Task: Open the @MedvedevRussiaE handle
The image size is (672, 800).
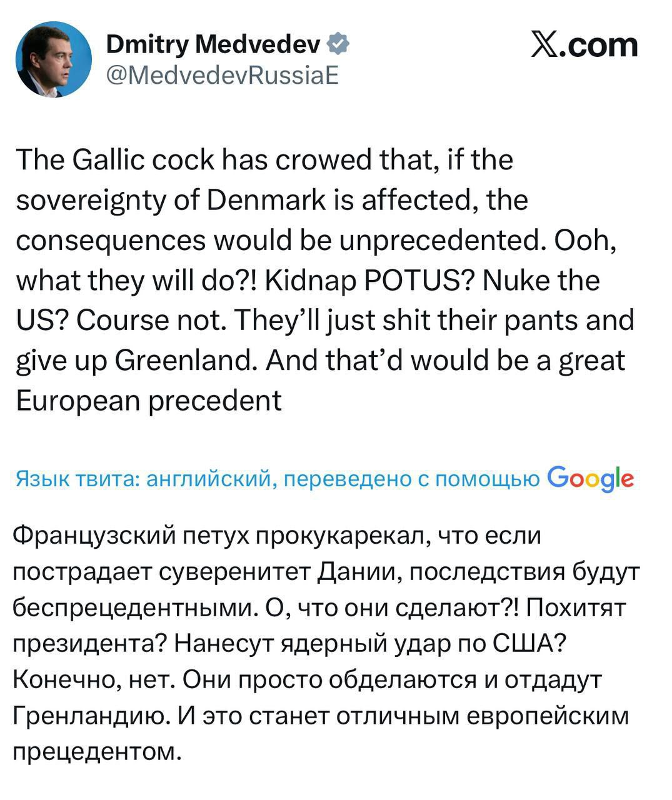Action: (x=223, y=75)
